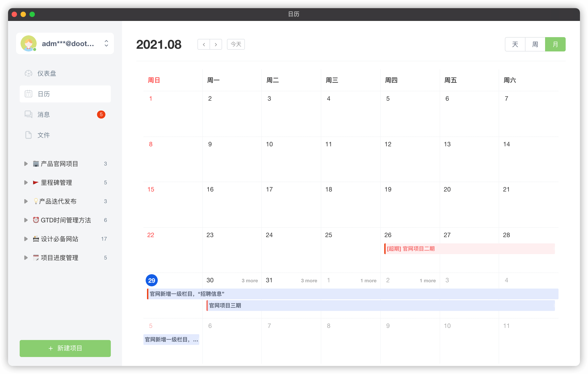This screenshot has height=374, width=588.
Task: Select the 月 month view toggle
Action: coord(555,44)
